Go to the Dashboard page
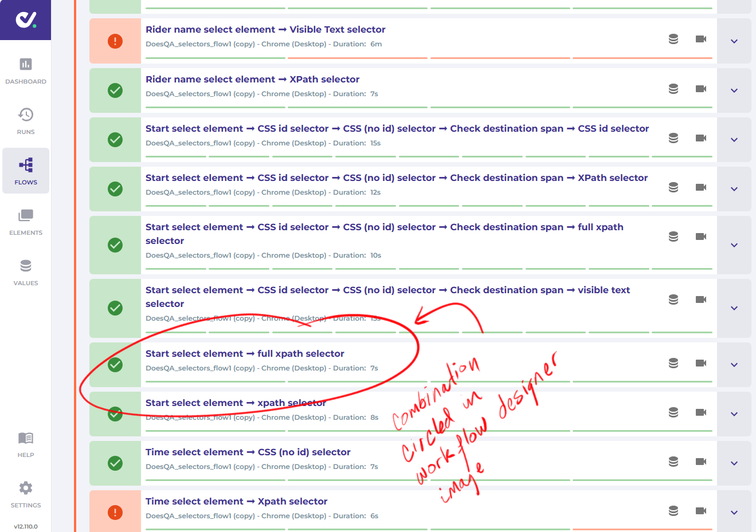756x532 pixels. tap(26, 71)
